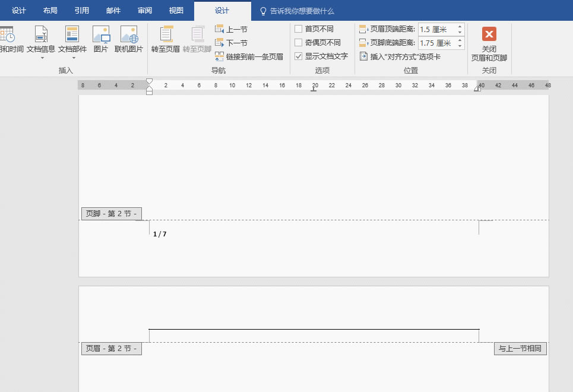Screen dimensions: 573x392
Task: Uncheck the 显示文档文字 checkbox
Action: coord(299,56)
